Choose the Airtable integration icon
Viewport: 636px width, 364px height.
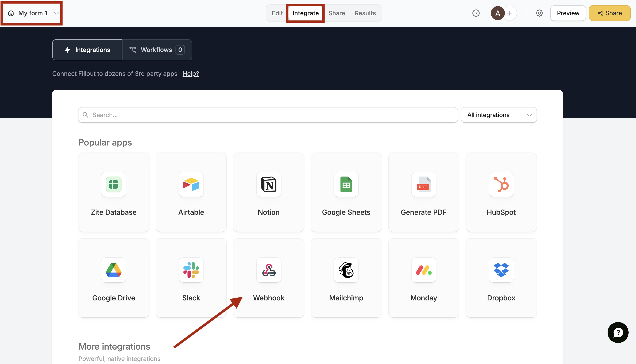[x=191, y=184]
